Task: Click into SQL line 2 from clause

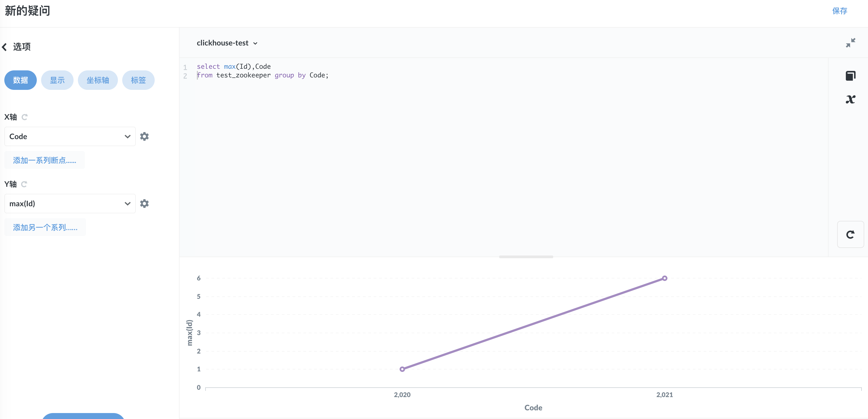Action: point(263,75)
